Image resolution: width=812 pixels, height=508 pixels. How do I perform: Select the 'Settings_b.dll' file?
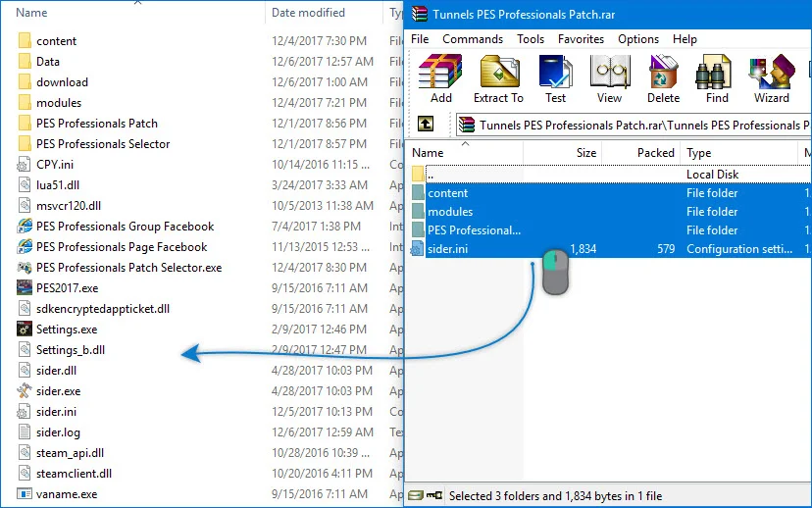[x=71, y=350]
